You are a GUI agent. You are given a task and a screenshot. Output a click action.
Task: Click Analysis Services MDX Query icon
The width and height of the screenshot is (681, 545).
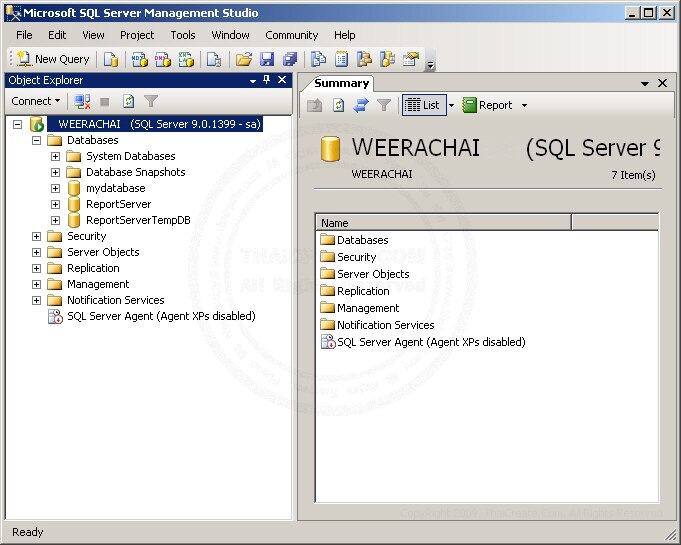(140, 59)
